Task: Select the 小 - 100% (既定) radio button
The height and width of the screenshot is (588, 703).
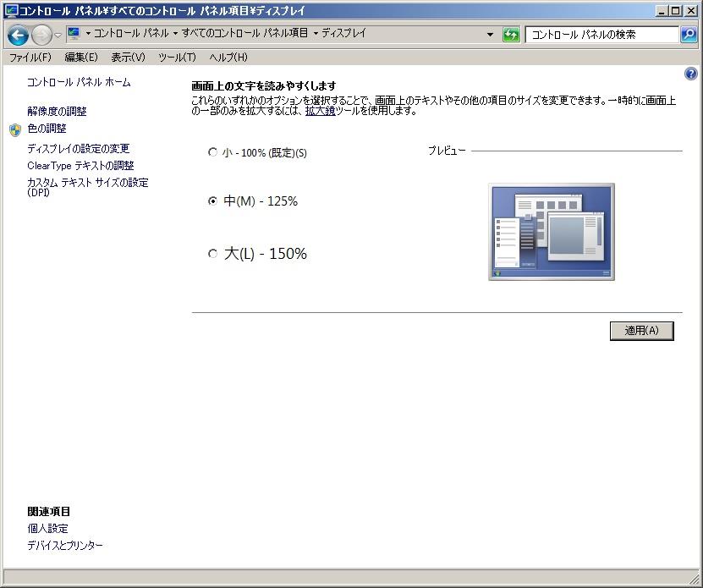Action: coord(212,152)
